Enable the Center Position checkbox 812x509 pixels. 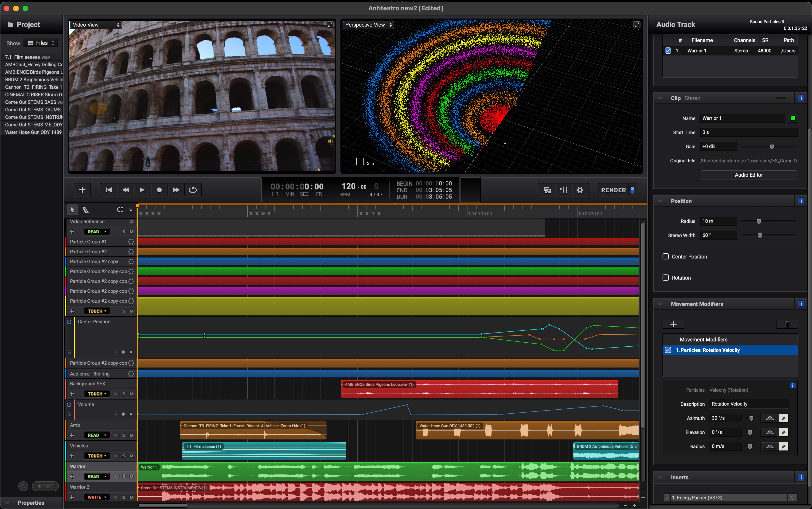pos(665,257)
